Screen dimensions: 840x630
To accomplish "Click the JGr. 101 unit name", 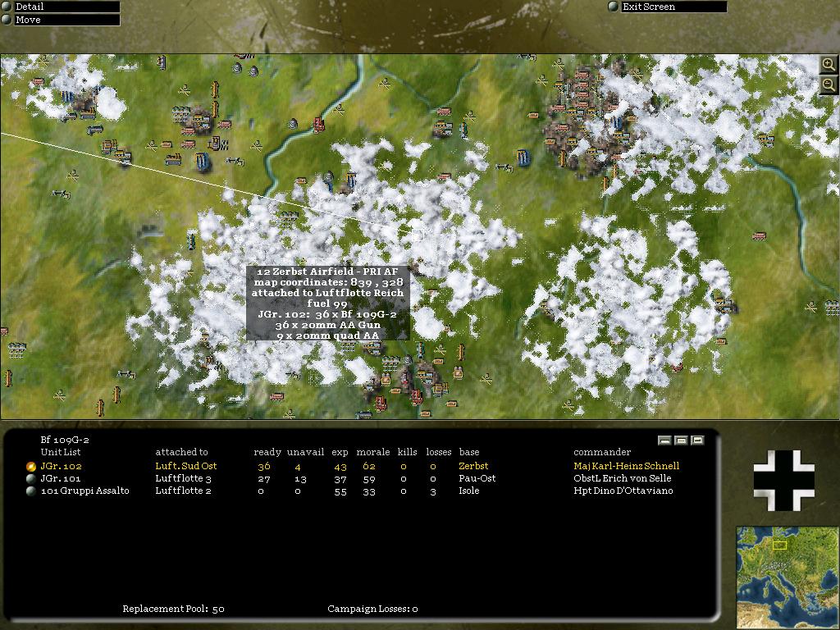I will pos(61,478).
